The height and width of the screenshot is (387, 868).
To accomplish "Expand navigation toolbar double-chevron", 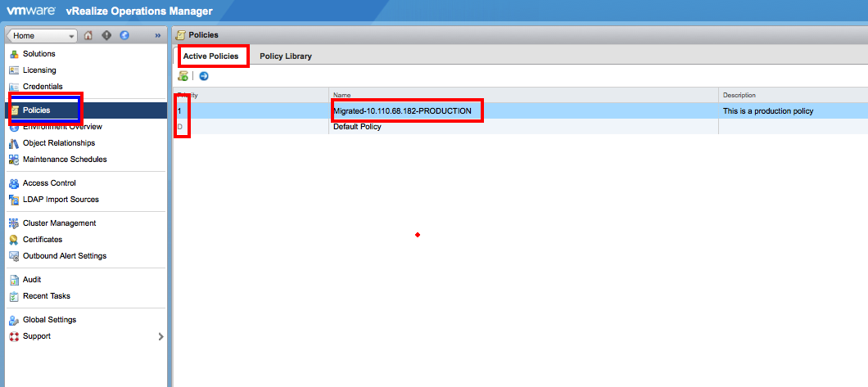I will (x=158, y=35).
